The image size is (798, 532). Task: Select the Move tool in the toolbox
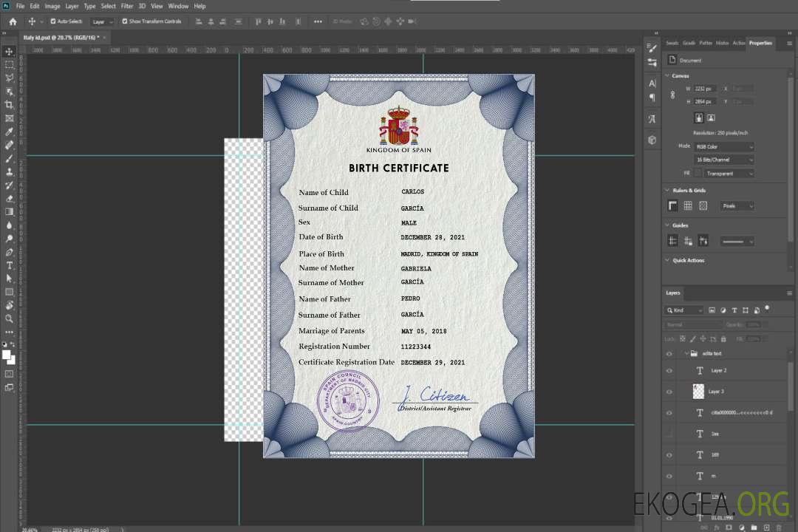point(9,52)
